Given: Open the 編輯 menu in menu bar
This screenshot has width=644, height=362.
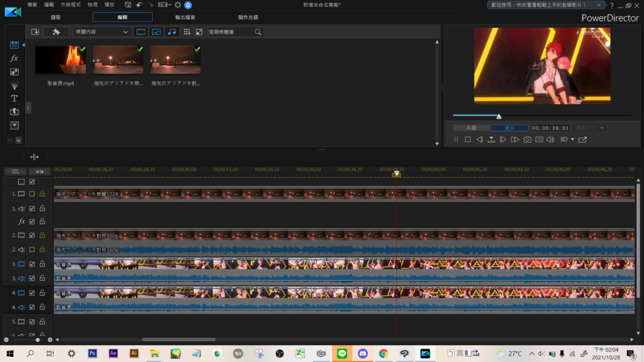Looking at the screenshot, I should point(49,5).
